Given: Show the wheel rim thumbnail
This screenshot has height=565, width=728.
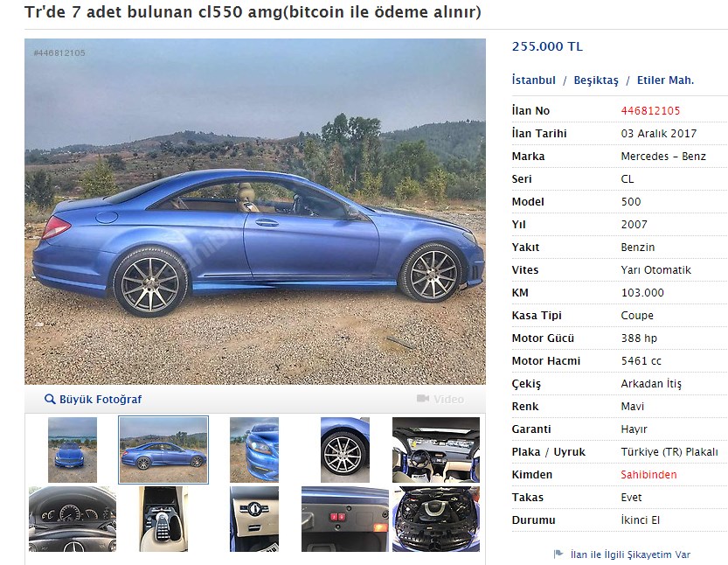Looking at the screenshot, I should [x=345, y=450].
